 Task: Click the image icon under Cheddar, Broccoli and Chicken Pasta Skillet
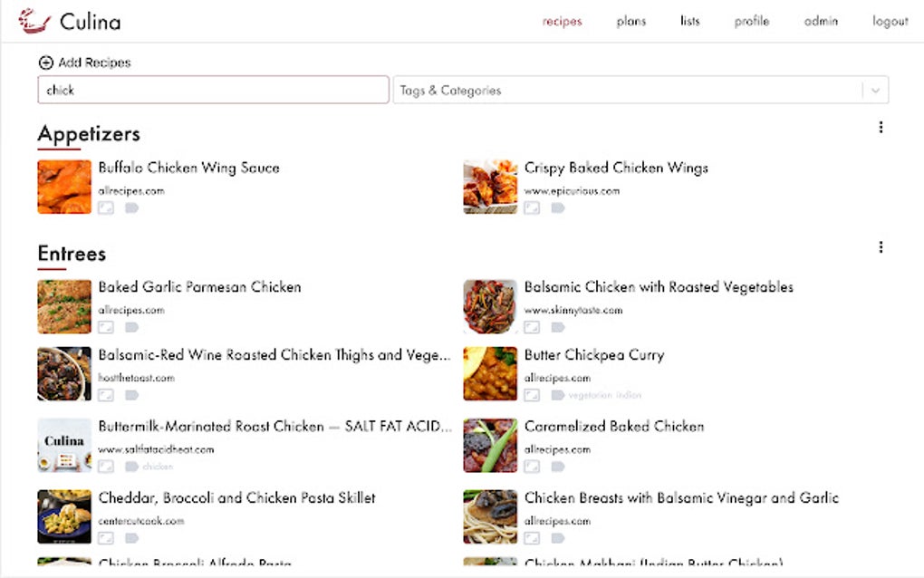click(106, 538)
